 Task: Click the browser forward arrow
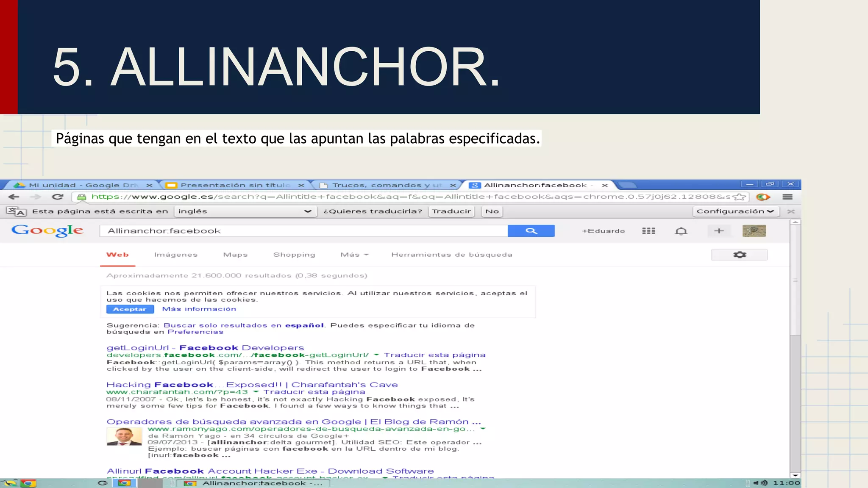(36, 197)
